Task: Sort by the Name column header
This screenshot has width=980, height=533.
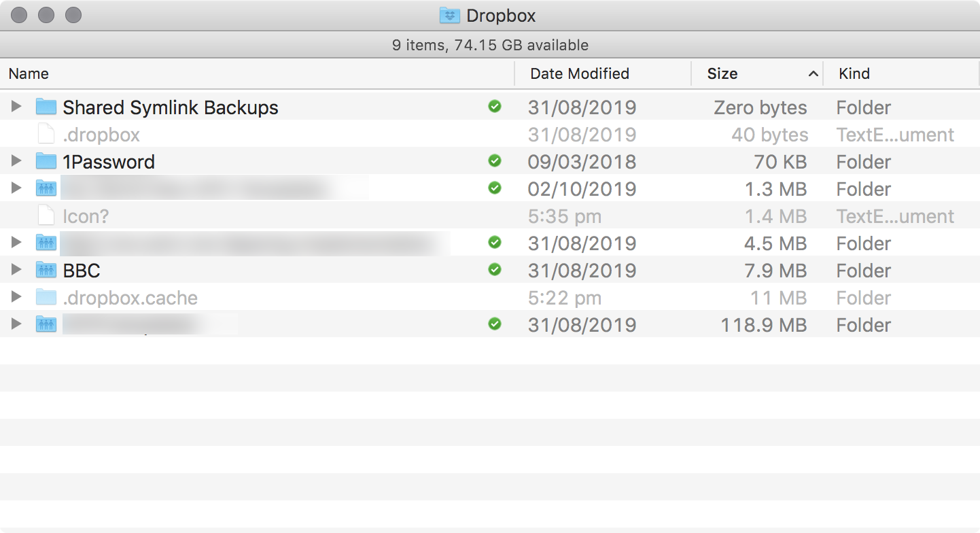Action: click(257, 73)
